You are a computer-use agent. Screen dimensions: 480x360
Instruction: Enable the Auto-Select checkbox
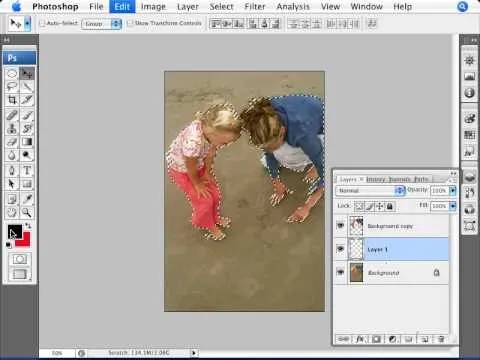click(x=42, y=23)
